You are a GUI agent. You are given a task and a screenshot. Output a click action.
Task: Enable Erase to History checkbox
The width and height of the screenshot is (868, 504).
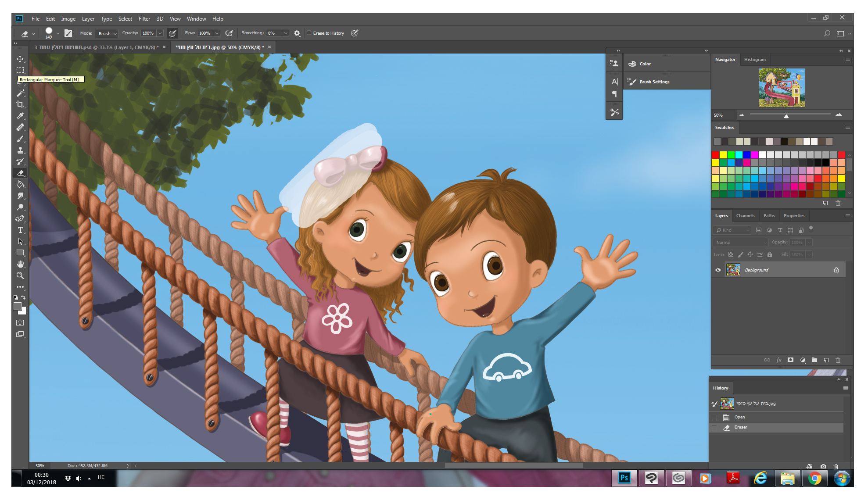(309, 33)
